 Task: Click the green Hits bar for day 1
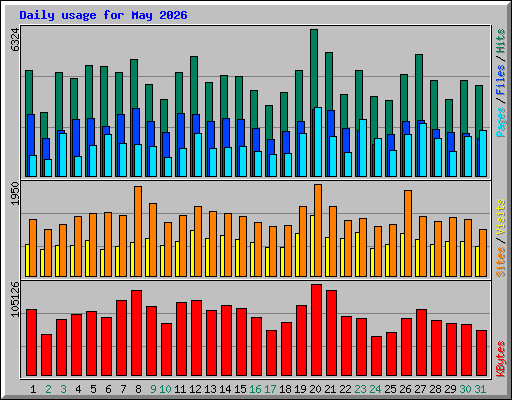pos(29,92)
